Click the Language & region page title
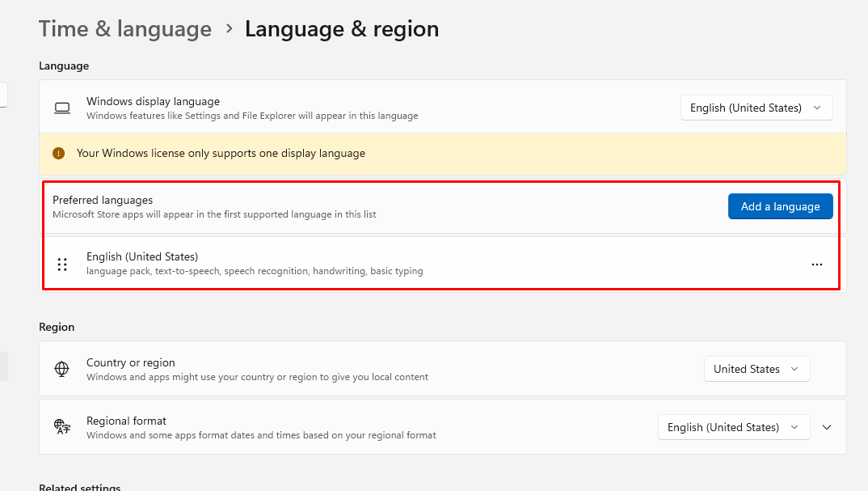This screenshot has height=491, width=868. tap(341, 28)
